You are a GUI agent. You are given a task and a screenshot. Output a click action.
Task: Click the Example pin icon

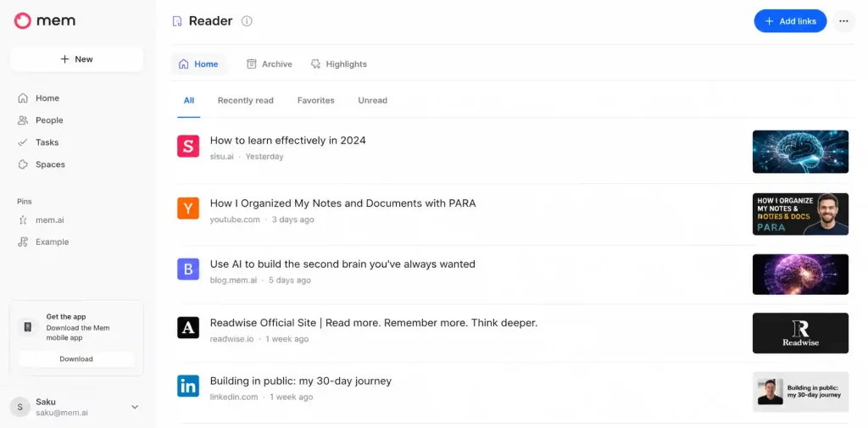(23, 242)
